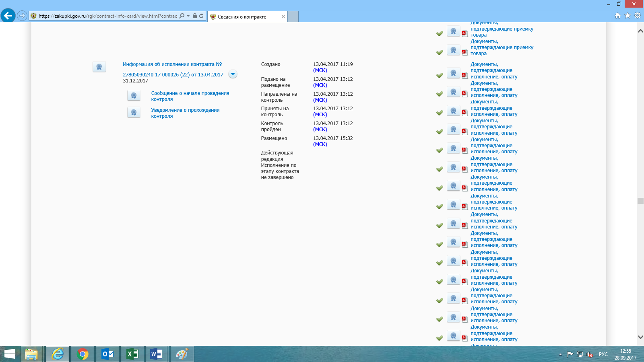Open the Windows Start button
The image size is (644, 362).
click(9, 354)
